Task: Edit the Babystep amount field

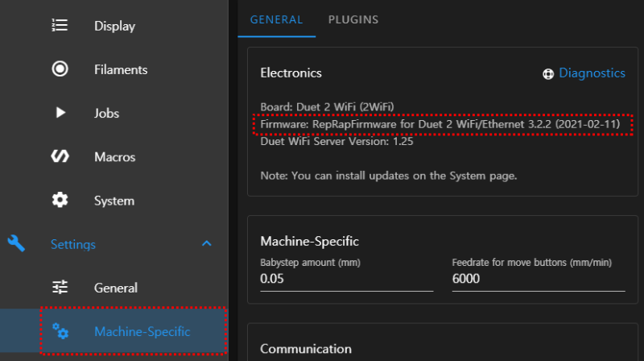Action: (346, 278)
